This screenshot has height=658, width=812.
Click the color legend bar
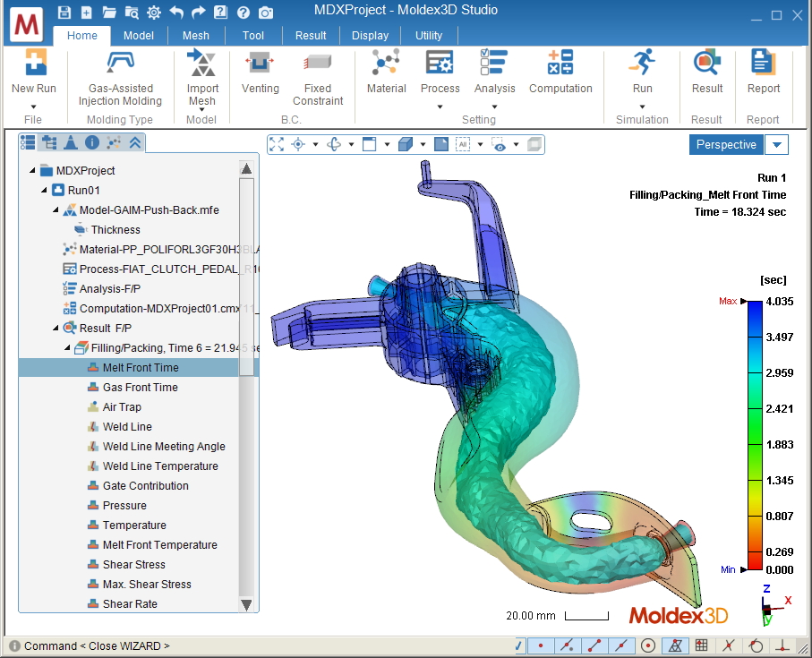click(755, 435)
